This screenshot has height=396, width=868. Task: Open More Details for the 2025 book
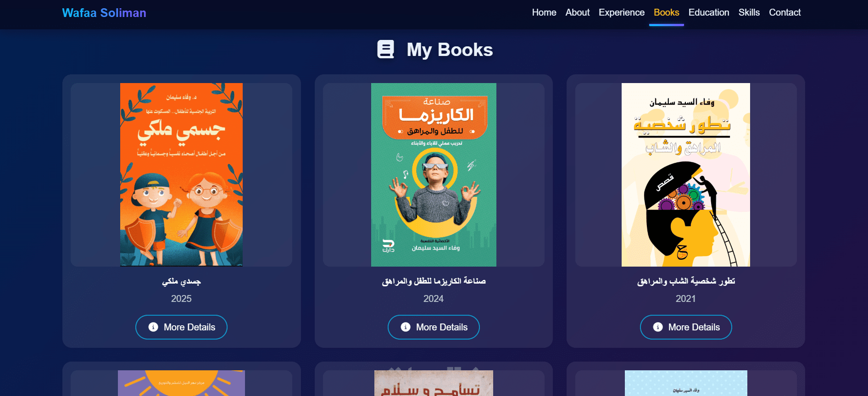pos(182,327)
